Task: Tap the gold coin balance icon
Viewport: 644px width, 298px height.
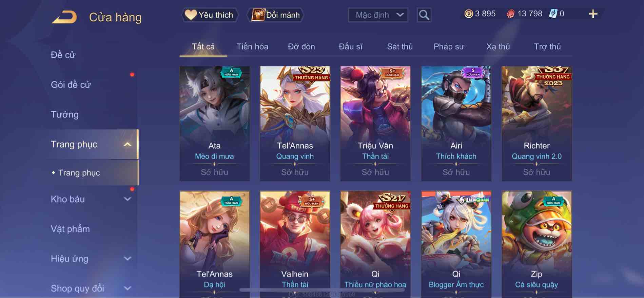Action: 468,14
